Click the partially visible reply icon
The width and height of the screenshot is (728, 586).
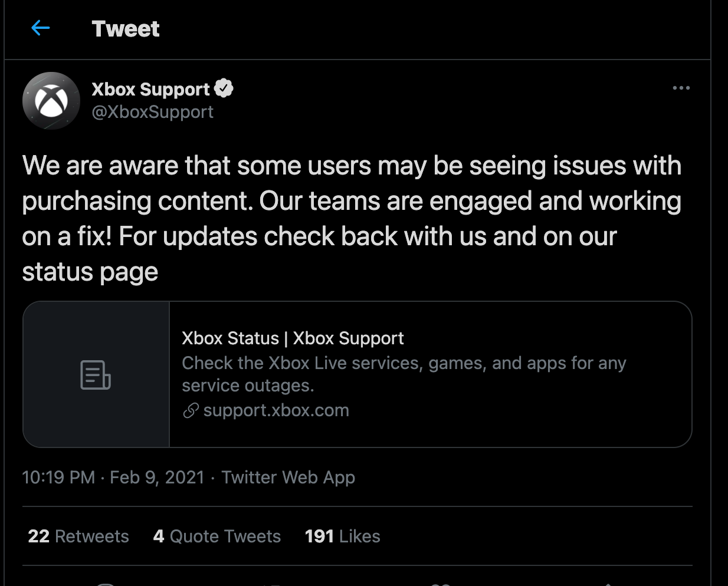[106, 584]
